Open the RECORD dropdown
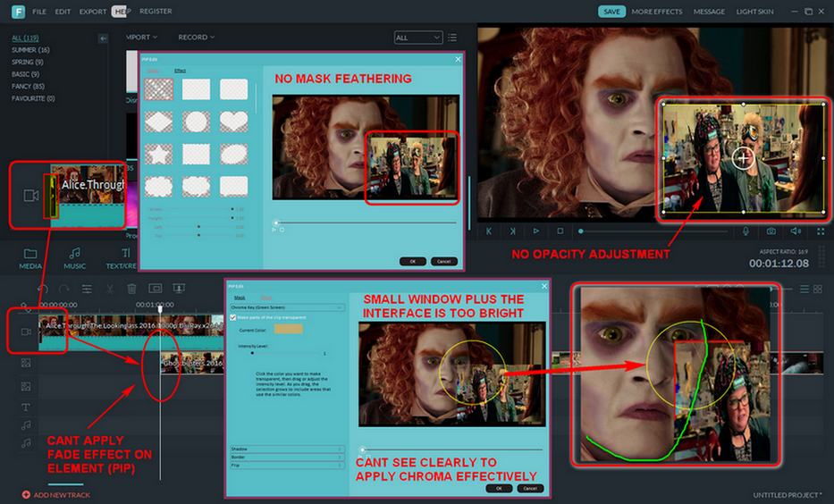This screenshot has height=504, width=834. pyautogui.click(x=197, y=38)
